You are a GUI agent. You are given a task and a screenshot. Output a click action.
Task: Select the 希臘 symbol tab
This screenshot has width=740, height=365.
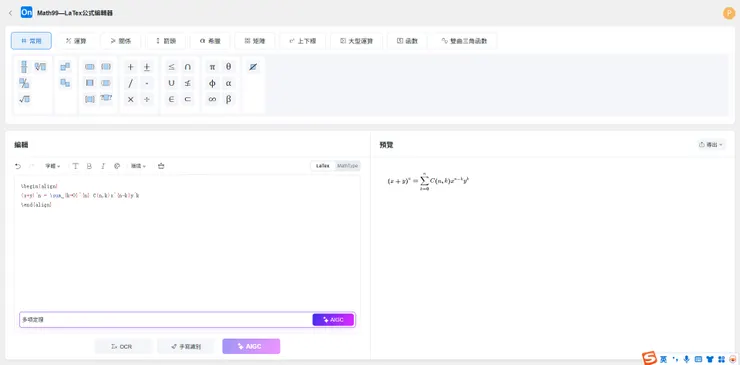[x=210, y=41]
